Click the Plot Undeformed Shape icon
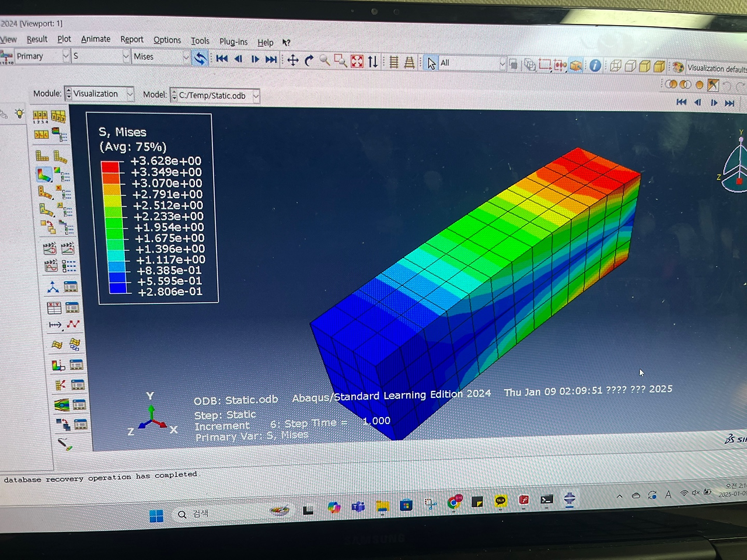The width and height of the screenshot is (747, 560). click(x=41, y=155)
